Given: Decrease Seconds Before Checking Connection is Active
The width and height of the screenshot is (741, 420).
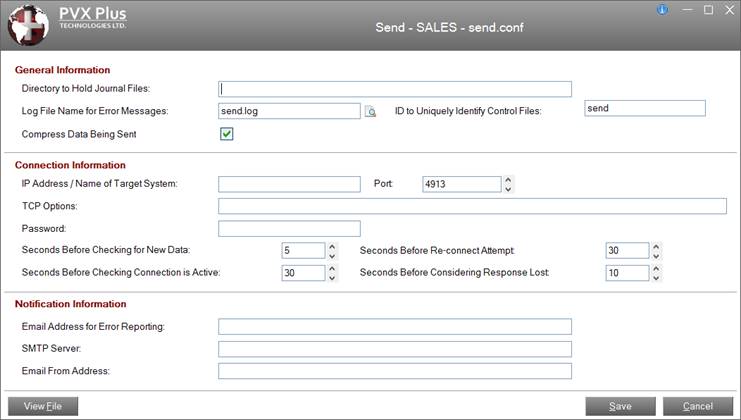Looking at the screenshot, I should pyautogui.click(x=332, y=278).
